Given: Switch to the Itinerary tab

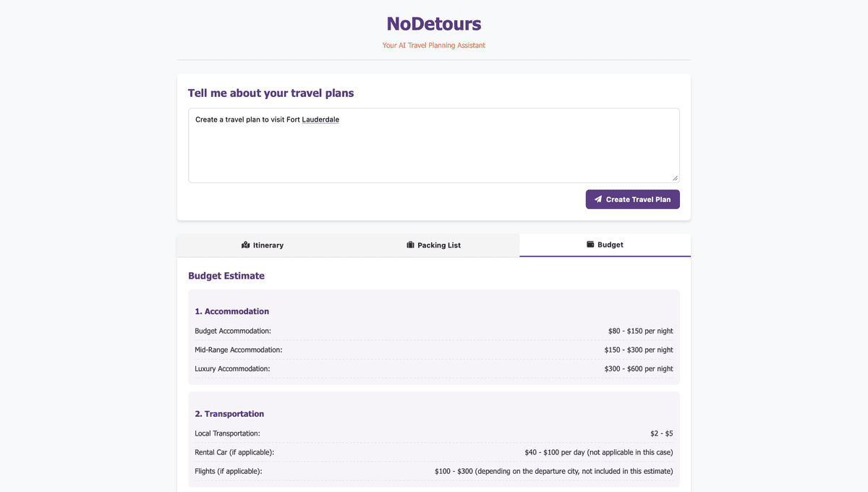Looking at the screenshot, I should pos(263,245).
